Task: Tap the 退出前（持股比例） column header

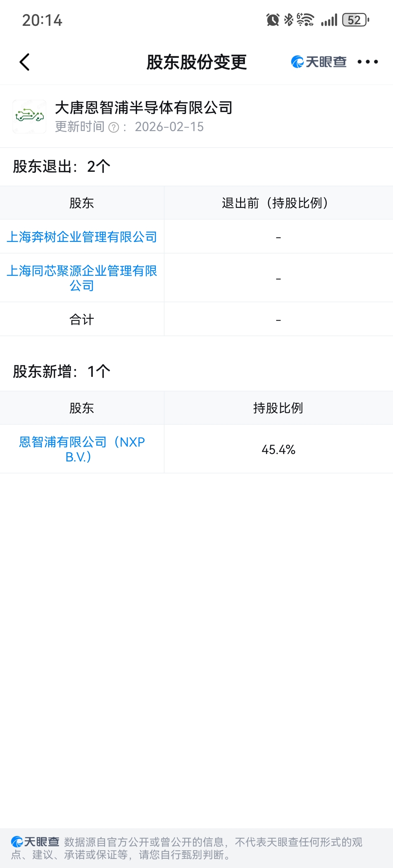Action: coord(278,203)
